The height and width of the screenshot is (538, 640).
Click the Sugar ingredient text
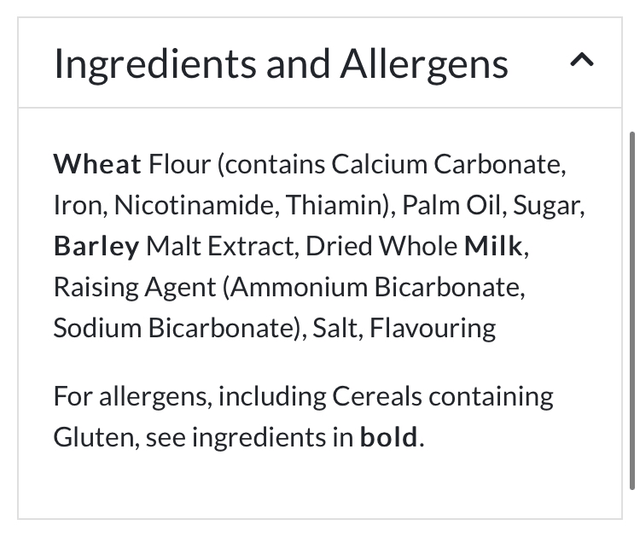(x=549, y=205)
